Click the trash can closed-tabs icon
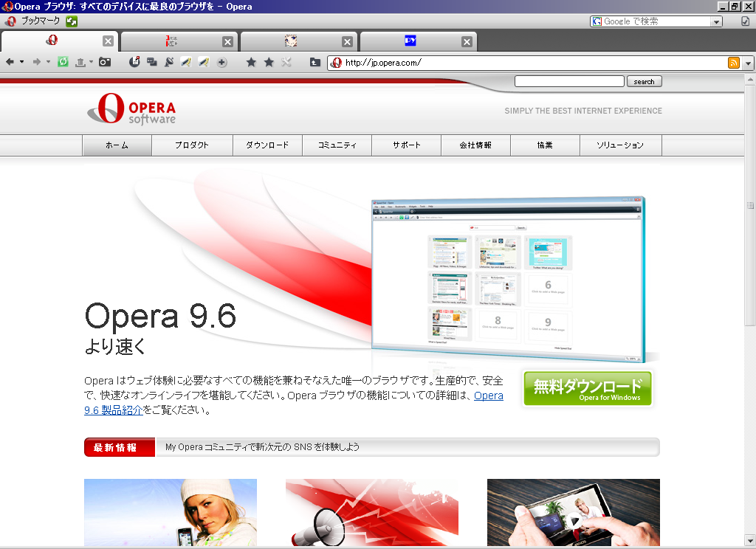The height and width of the screenshot is (549, 756). (x=80, y=62)
